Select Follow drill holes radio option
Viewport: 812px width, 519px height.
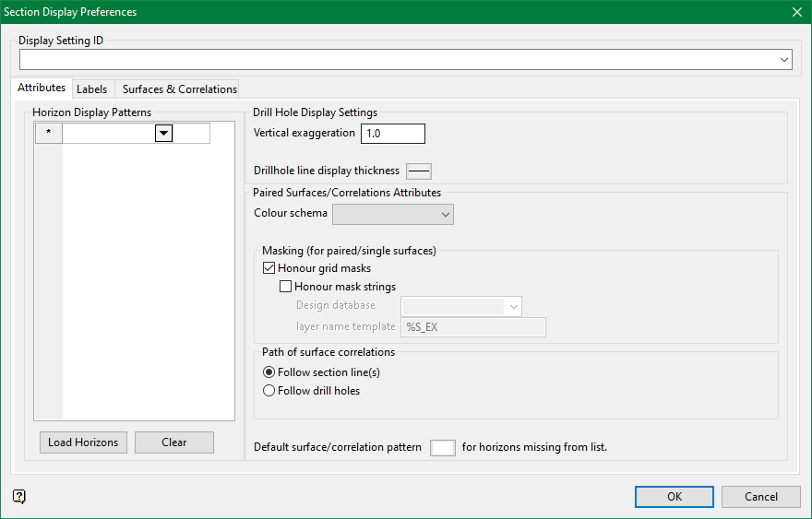click(269, 391)
